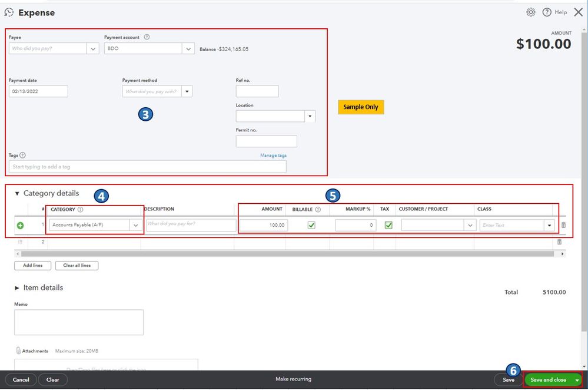588x390 pixels.
Task: Click the Make recurring link
Action: (x=293, y=379)
